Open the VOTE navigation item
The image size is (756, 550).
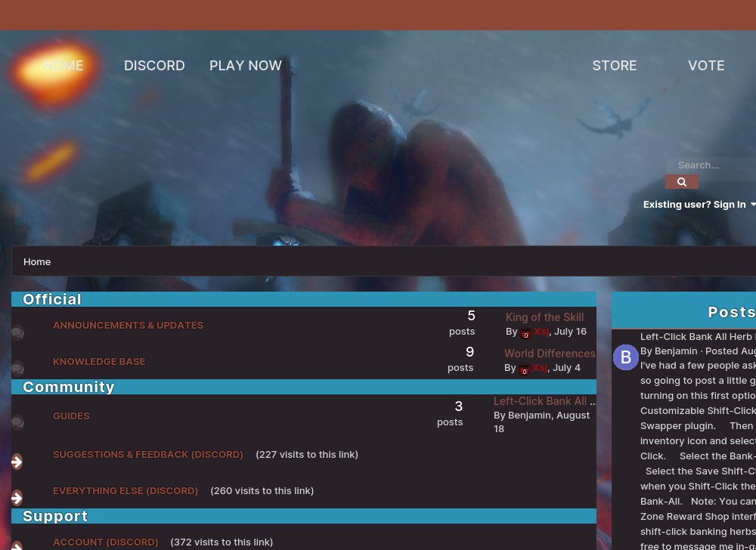706,66
